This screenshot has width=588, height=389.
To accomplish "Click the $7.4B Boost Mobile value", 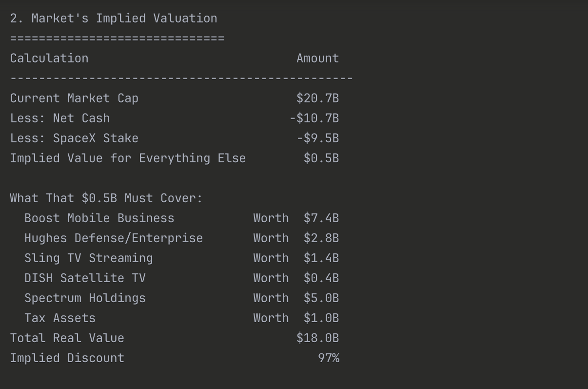I will pyautogui.click(x=321, y=218).
